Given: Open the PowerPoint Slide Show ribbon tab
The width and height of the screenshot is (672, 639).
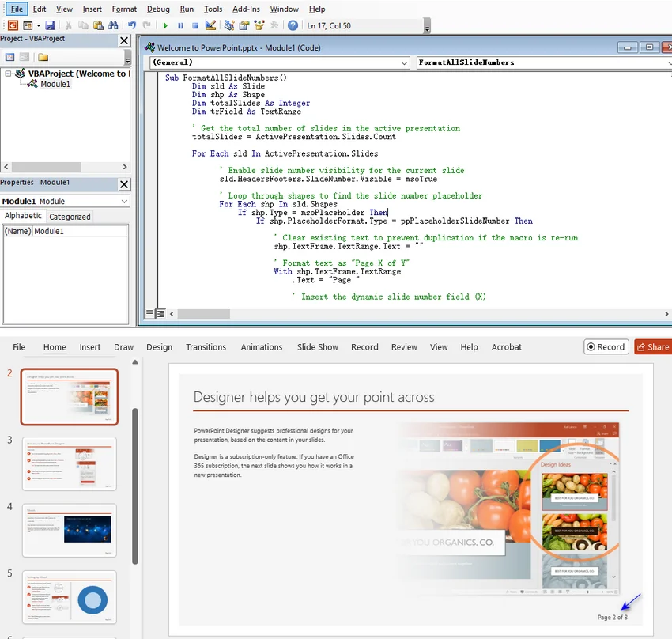Looking at the screenshot, I should (318, 347).
